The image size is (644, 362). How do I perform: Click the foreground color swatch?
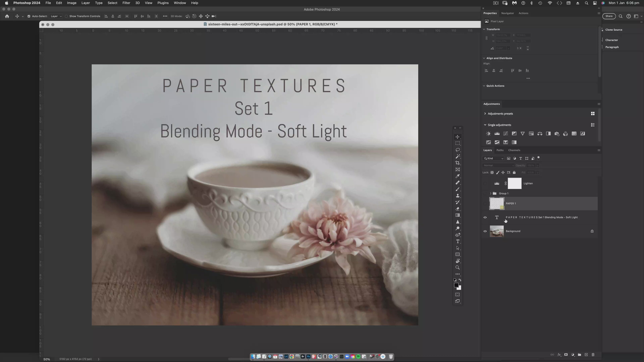456,285
